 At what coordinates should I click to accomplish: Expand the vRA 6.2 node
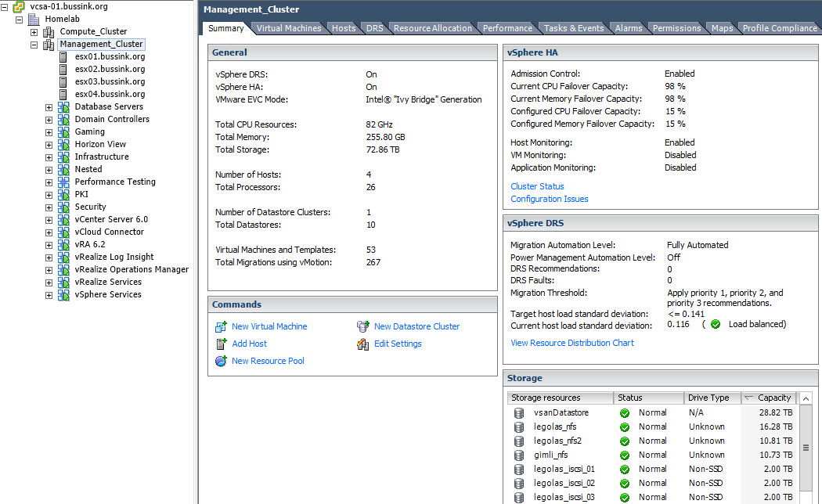pos(49,245)
